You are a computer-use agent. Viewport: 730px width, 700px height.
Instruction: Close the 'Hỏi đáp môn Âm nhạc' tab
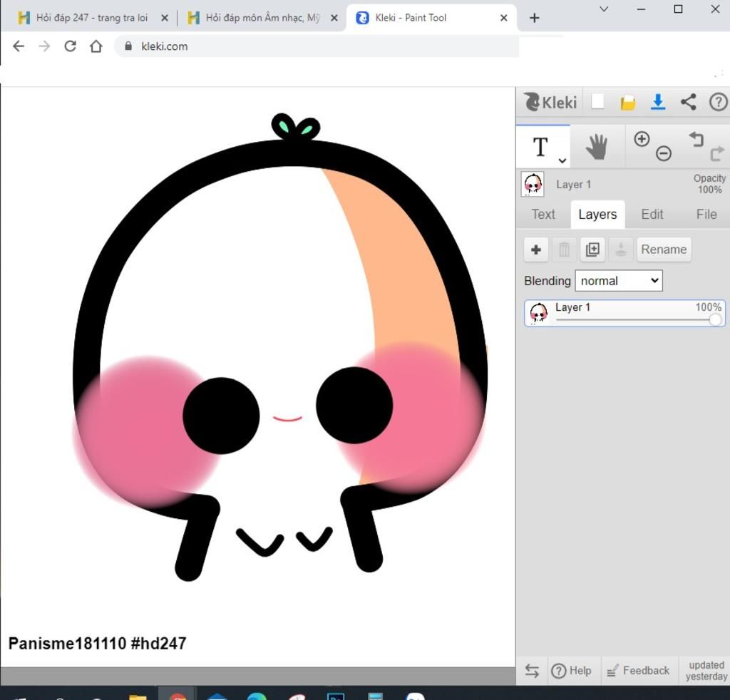pos(334,18)
